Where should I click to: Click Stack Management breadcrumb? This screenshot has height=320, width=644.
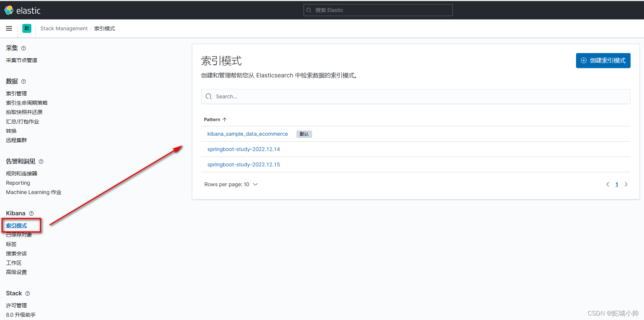pyautogui.click(x=64, y=28)
